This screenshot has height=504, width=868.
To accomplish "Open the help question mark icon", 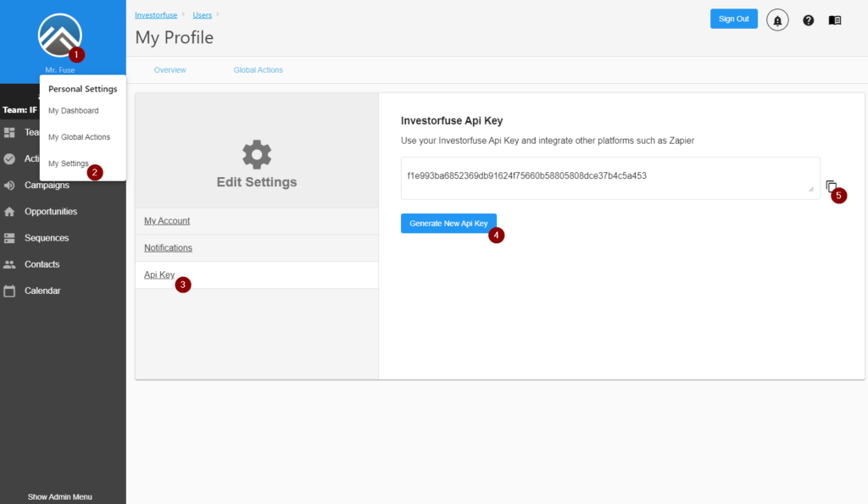I will (808, 20).
